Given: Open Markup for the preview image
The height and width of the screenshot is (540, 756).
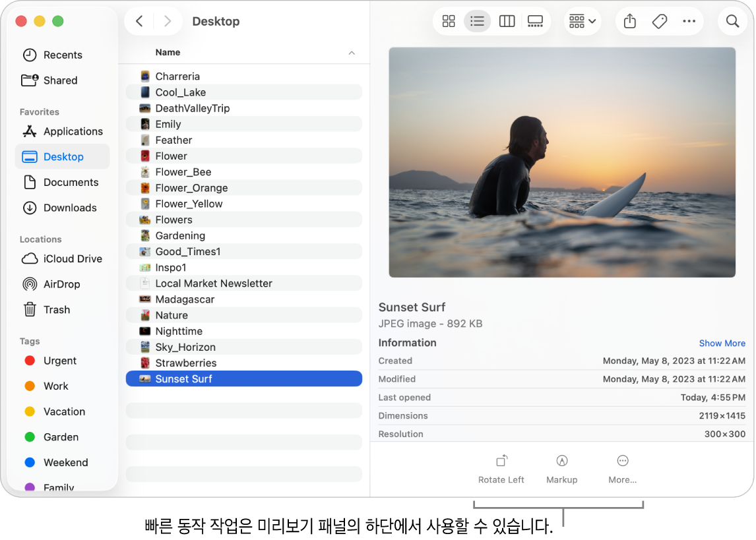Looking at the screenshot, I should 562,469.
